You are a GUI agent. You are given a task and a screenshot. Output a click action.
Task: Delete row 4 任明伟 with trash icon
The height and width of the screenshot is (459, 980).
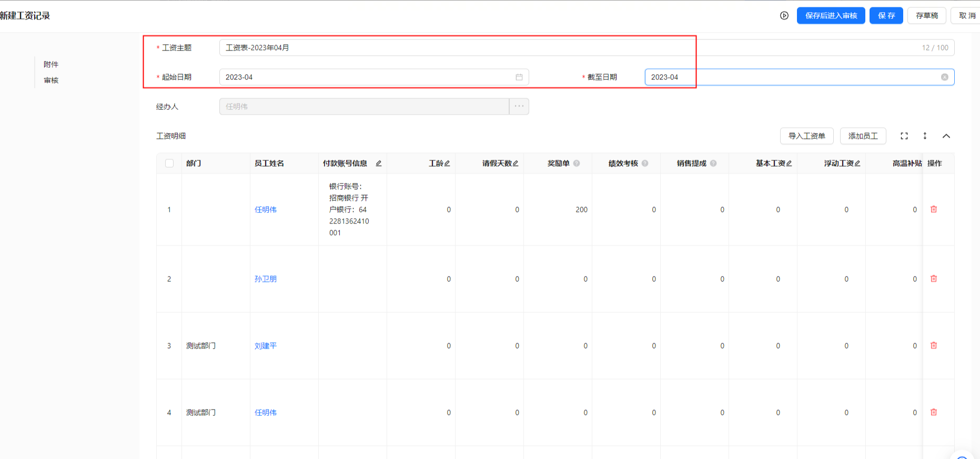tap(934, 412)
